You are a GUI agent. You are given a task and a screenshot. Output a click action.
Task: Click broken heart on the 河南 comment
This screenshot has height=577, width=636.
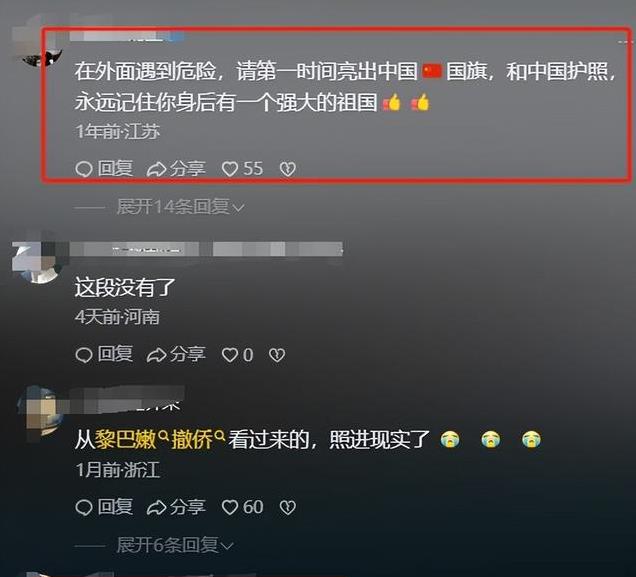tap(277, 355)
